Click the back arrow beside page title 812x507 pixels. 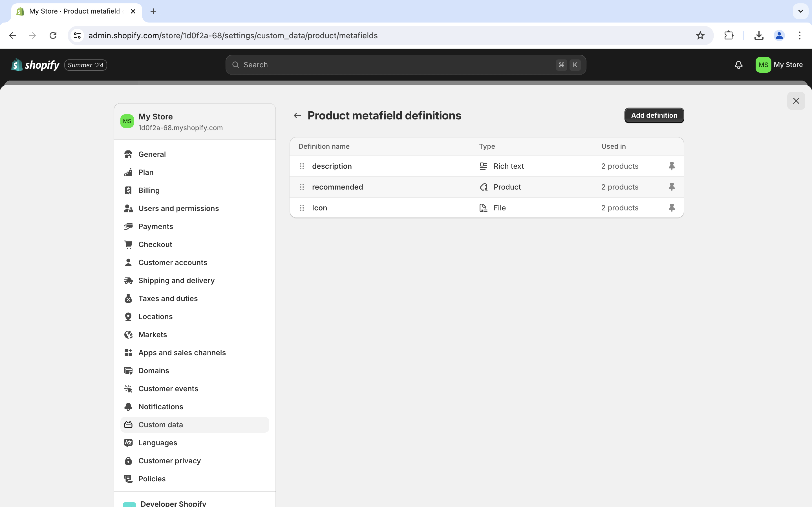coord(297,115)
